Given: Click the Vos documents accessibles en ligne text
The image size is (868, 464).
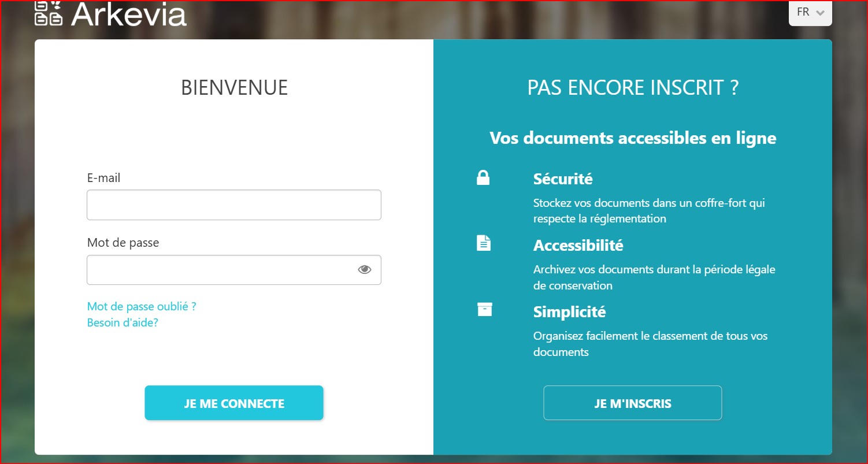Looking at the screenshot, I should pos(633,138).
